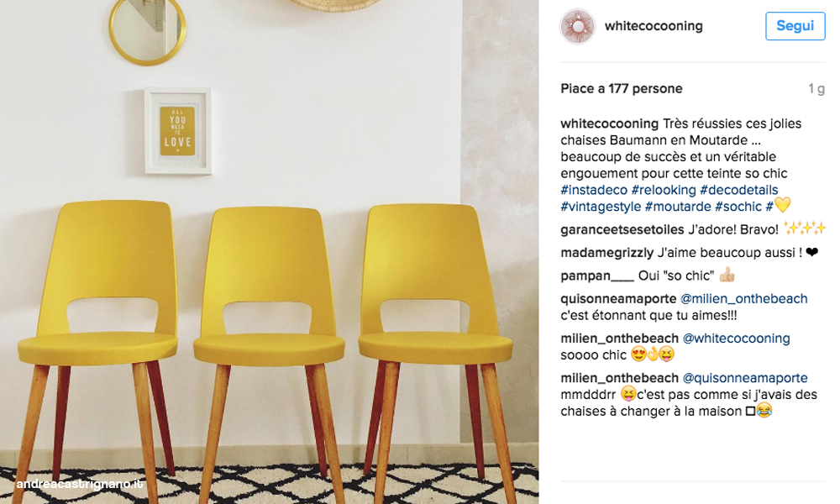Open the #sochic hashtag
This screenshot has width=840, height=504.
(738, 206)
